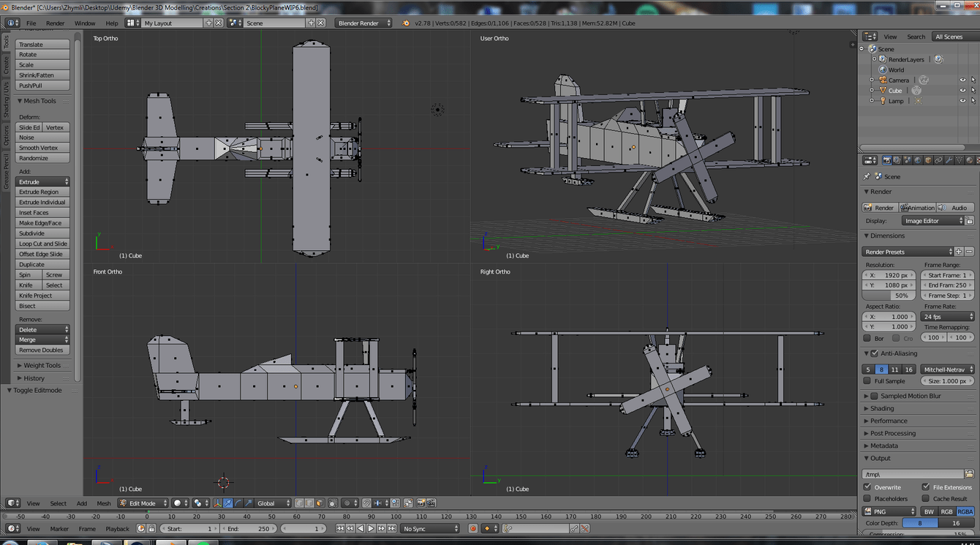This screenshot has width=980, height=545.
Task: Uncheck the Overwrite output checkbox
Action: [x=867, y=487]
